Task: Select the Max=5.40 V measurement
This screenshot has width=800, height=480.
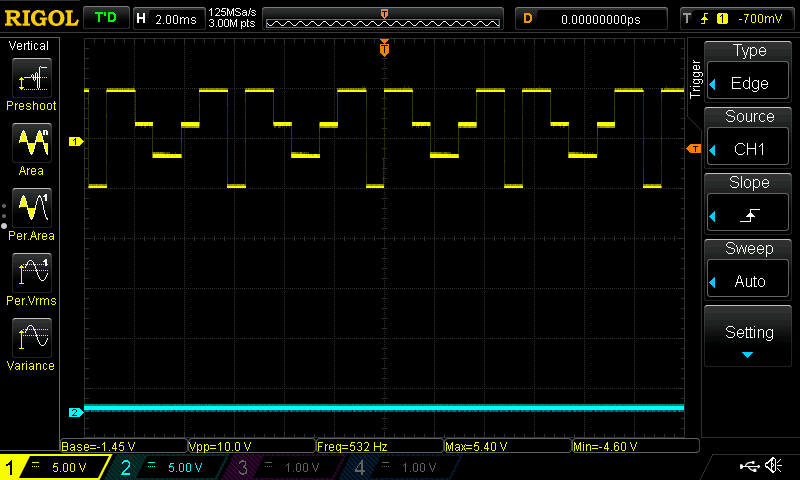Action: [508, 446]
